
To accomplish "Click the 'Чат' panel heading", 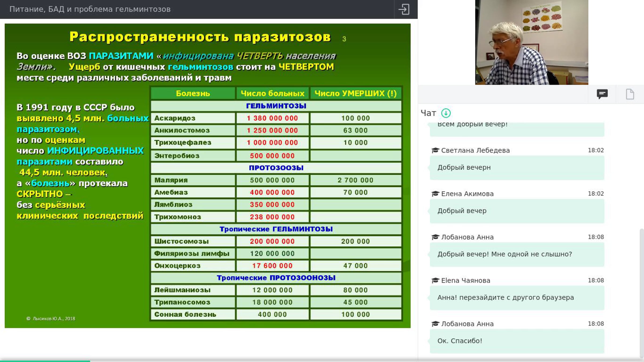I will pyautogui.click(x=428, y=113).
